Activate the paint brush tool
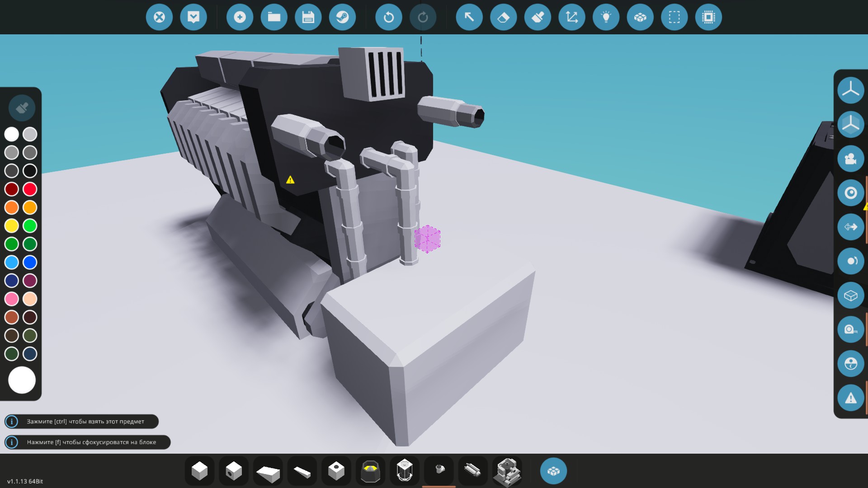The image size is (868, 488). [538, 17]
